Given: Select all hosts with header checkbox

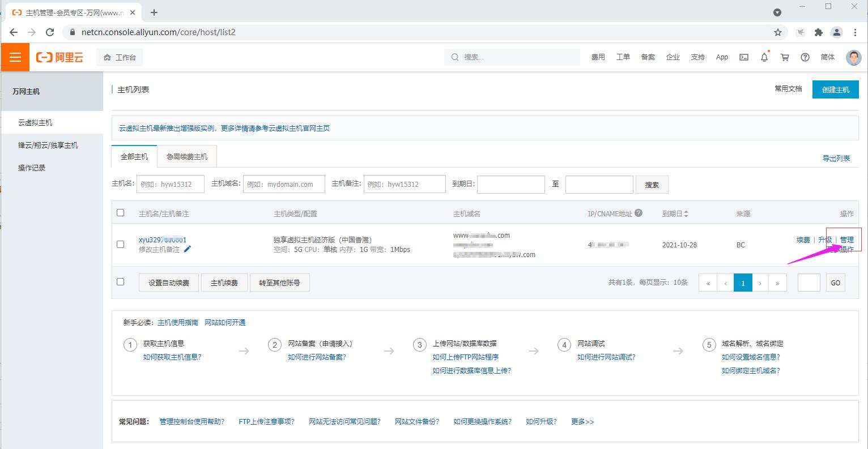Looking at the screenshot, I should [120, 213].
